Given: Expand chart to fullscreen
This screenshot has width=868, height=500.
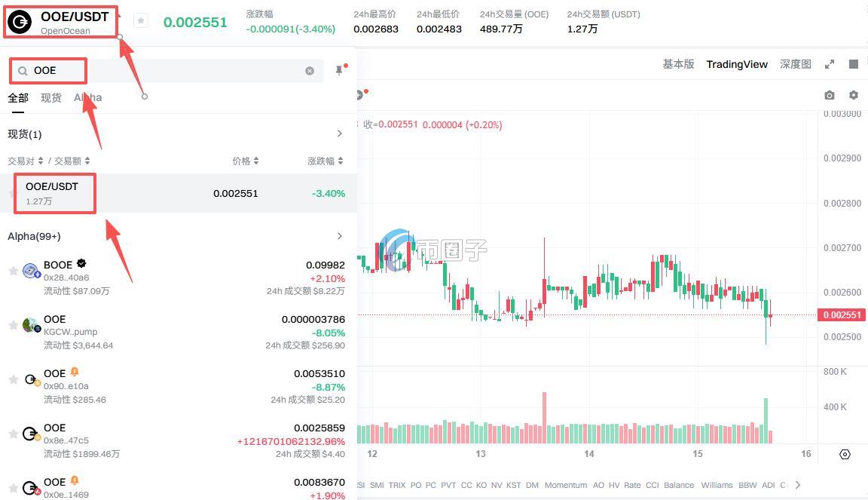Looking at the screenshot, I should click(x=830, y=65).
